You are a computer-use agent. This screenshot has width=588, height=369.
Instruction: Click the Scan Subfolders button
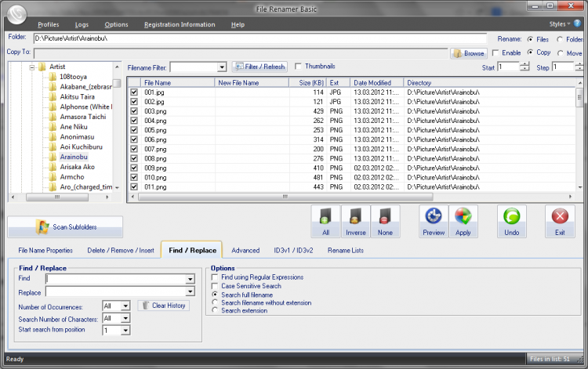[x=65, y=227]
